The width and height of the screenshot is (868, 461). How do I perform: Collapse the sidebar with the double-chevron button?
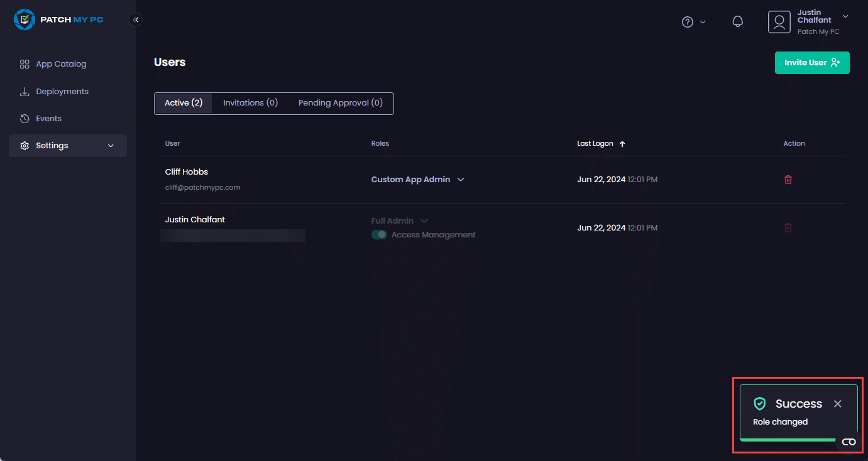coord(136,19)
